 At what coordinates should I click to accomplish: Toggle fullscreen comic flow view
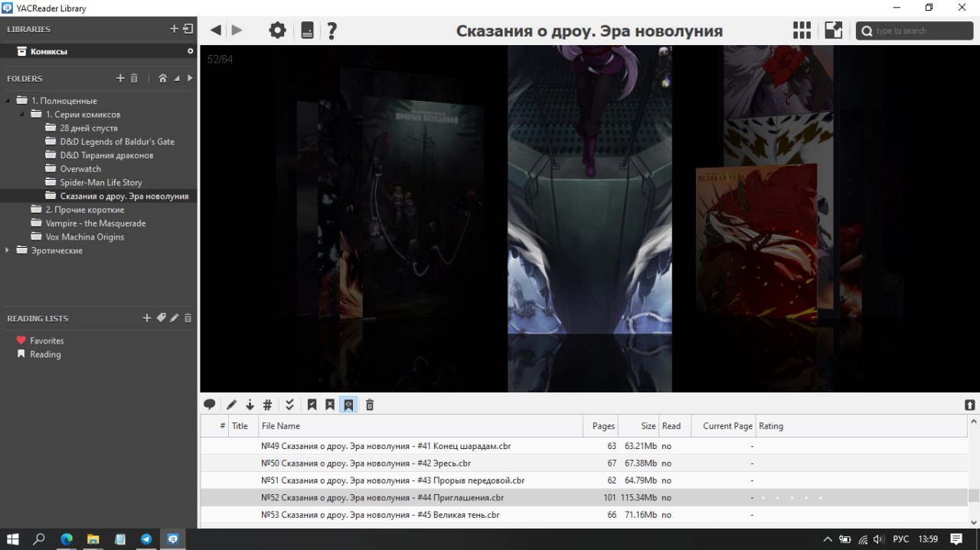click(833, 30)
